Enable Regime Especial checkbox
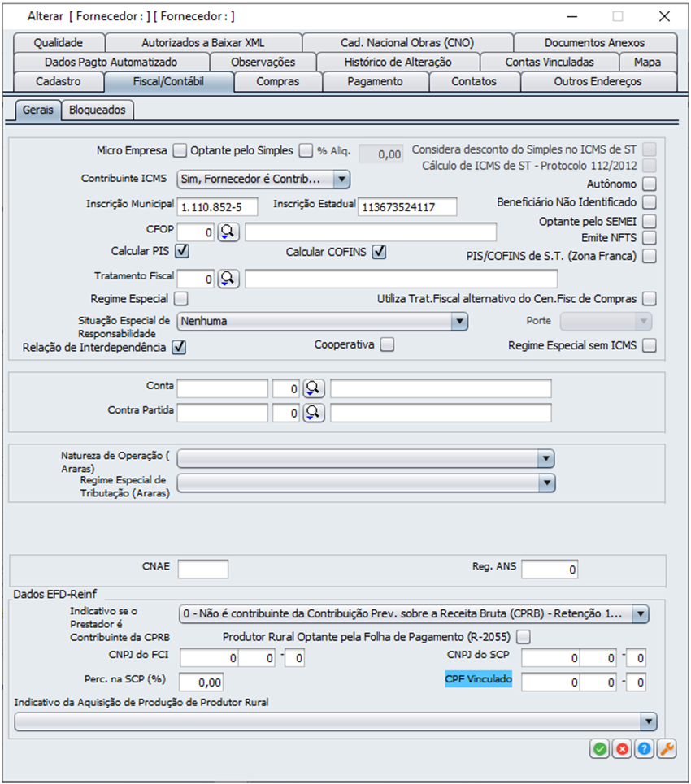 [181, 298]
